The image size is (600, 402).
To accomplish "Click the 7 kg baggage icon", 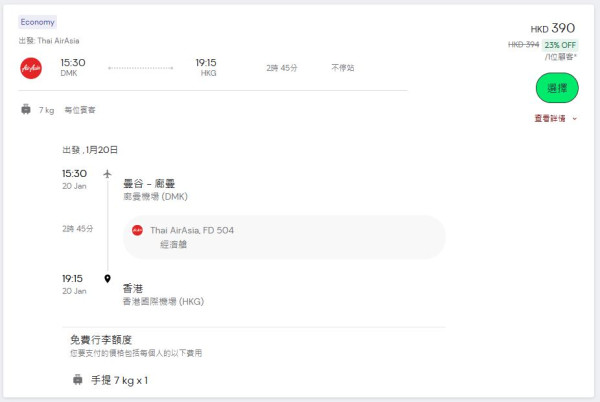I will tap(25, 109).
